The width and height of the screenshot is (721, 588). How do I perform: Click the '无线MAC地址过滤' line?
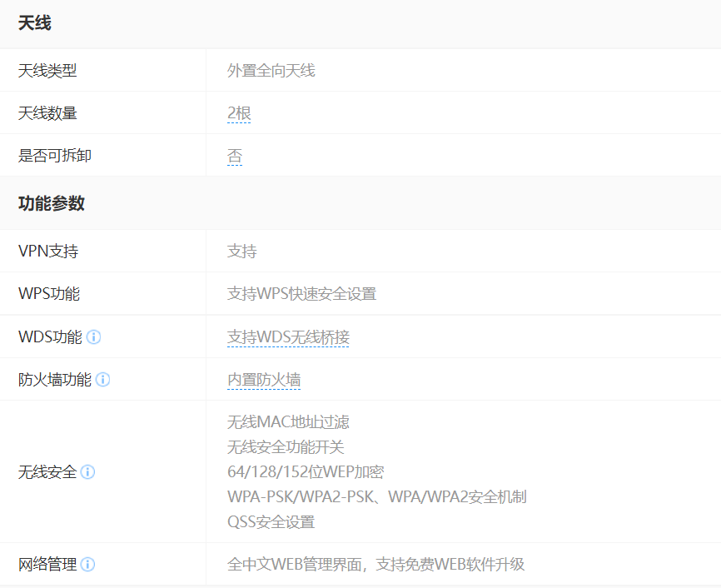(x=288, y=422)
